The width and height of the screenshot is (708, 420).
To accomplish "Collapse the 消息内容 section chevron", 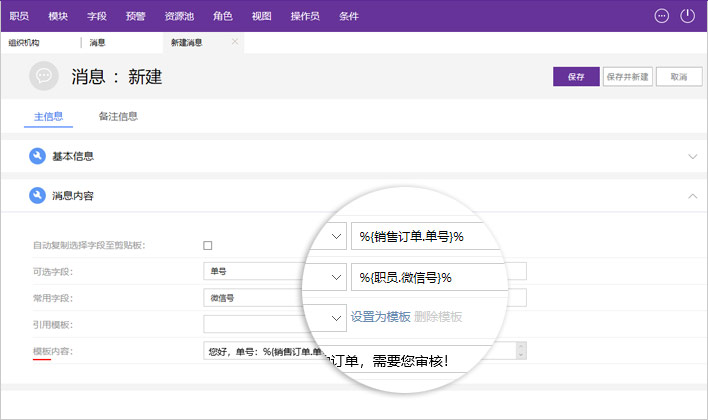I will [692, 196].
